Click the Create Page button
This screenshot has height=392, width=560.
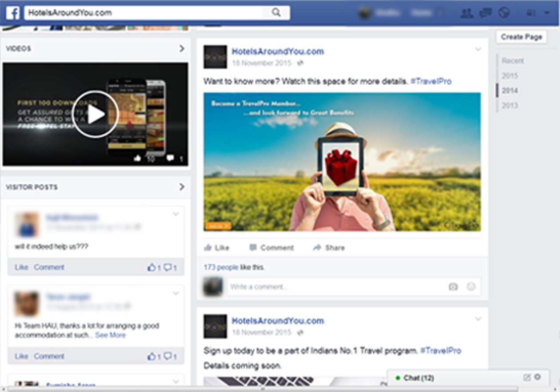click(521, 37)
